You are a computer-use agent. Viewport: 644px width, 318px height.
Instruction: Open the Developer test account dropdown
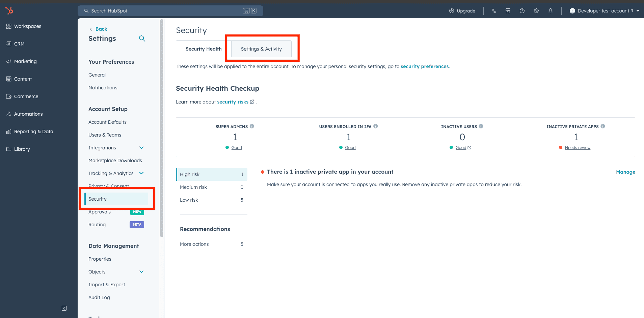pos(604,10)
